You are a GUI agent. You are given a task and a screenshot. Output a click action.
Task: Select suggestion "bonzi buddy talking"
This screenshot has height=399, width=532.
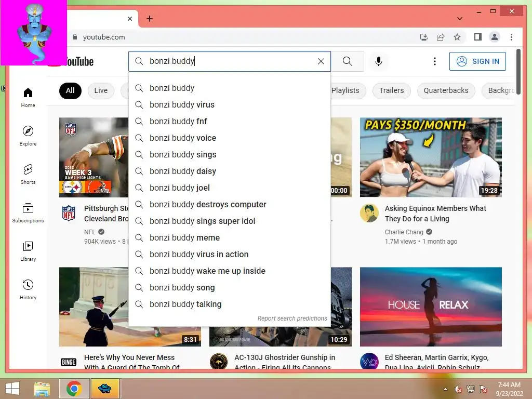[230, 304]
